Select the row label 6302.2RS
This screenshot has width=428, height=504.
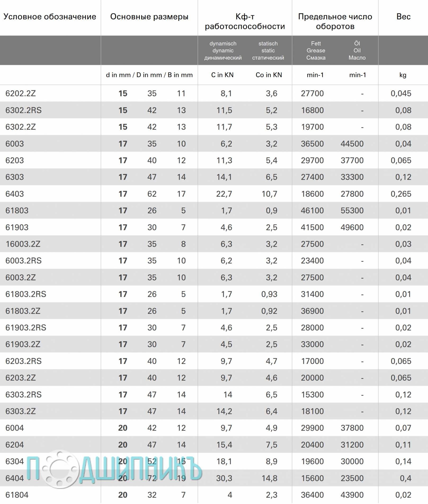[24, 110]
